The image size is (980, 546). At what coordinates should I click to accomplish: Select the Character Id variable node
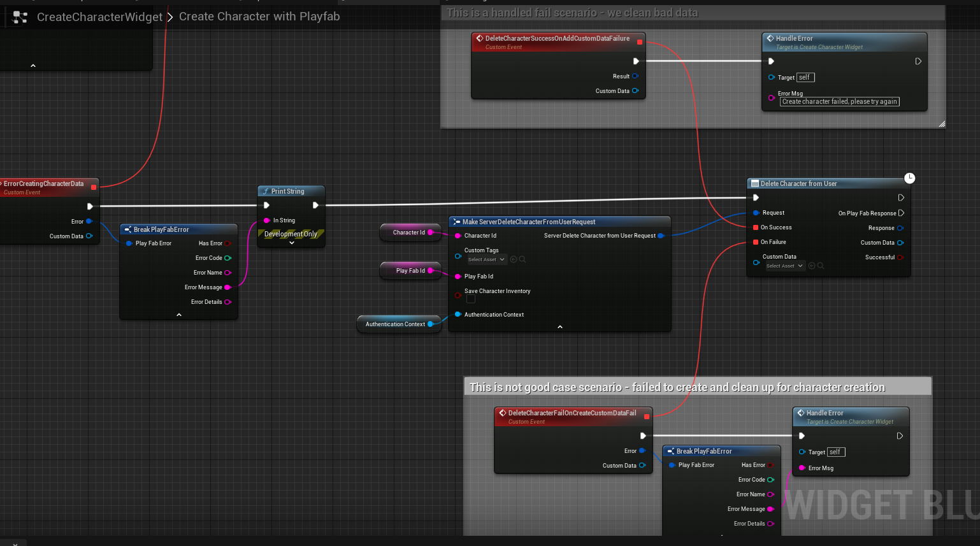click(410, 233)
